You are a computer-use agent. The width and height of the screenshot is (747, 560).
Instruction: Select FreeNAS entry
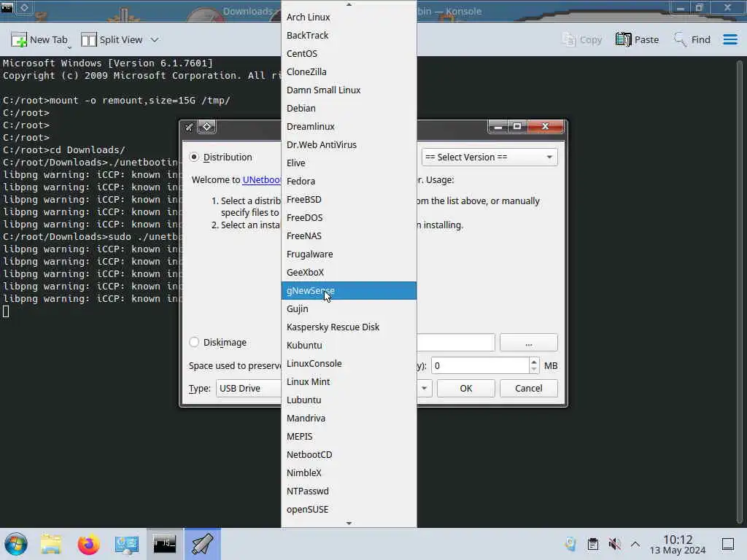pos(349,236)
